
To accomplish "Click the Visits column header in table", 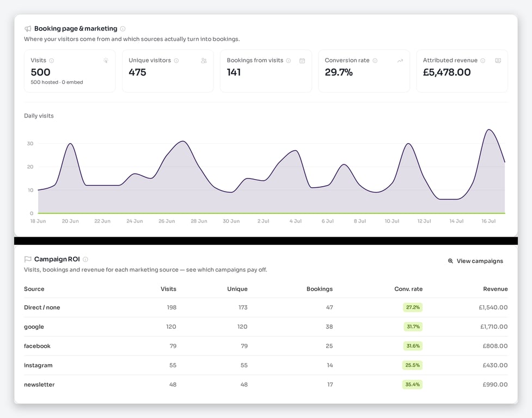I will (x=168, y=289).
